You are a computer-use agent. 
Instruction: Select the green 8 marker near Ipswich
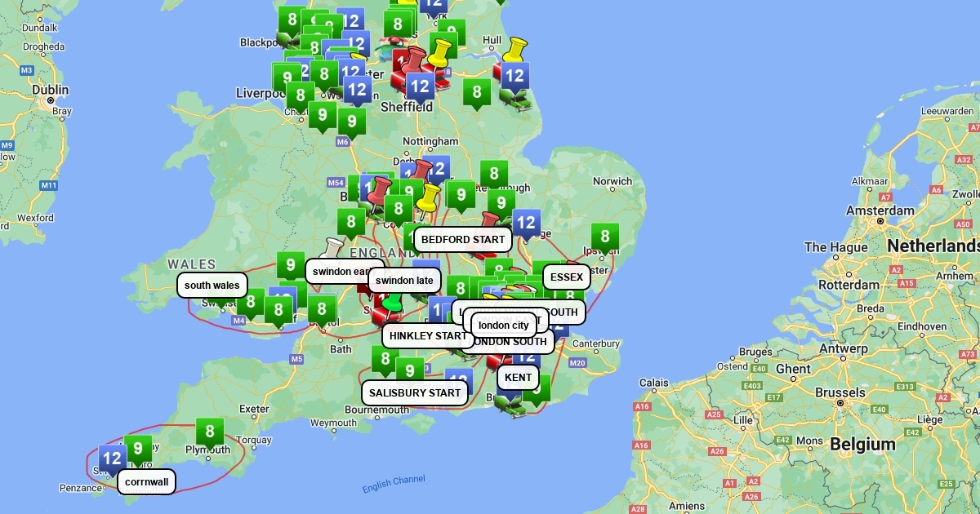click(x=605, y=237)
